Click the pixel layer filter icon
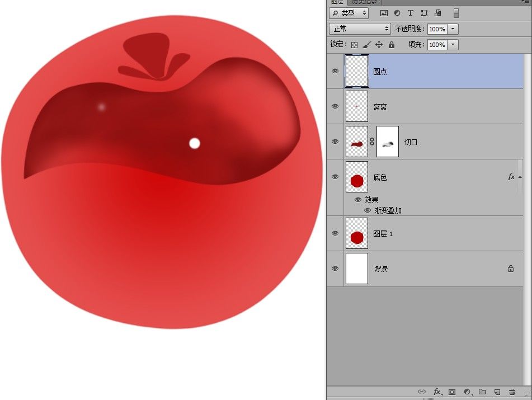The height and width of the screenshot is (400, 532). click(x=384, y=13)
